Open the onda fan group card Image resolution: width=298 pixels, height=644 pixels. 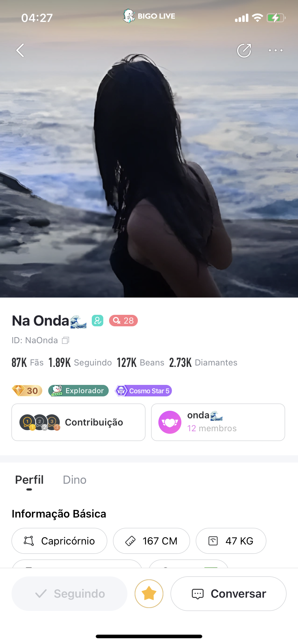218,422
